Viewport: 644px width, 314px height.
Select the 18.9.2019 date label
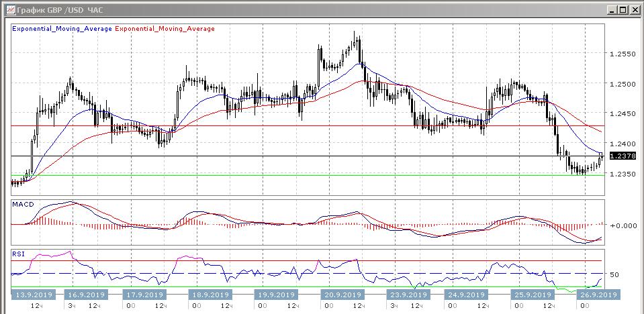pos(212,295)
